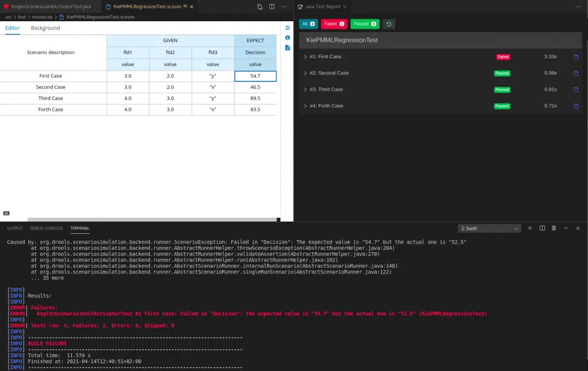
Task: Close the bottom terminal panel
Action: coord(578,228)
